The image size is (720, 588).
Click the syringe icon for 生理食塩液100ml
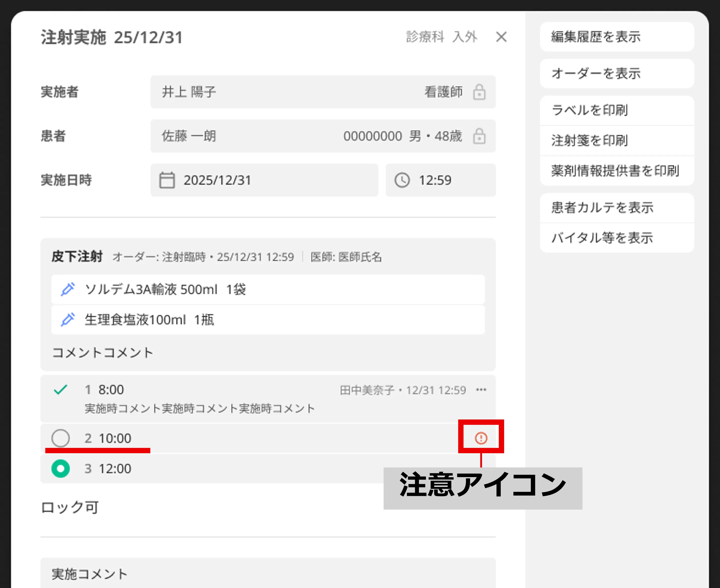click(68, 320)
